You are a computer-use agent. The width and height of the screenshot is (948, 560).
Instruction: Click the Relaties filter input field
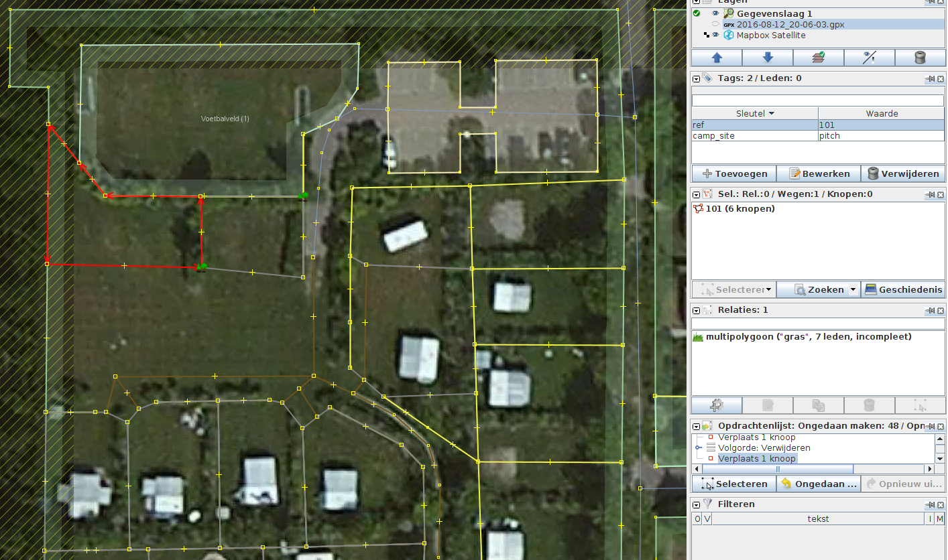[818, 324]
